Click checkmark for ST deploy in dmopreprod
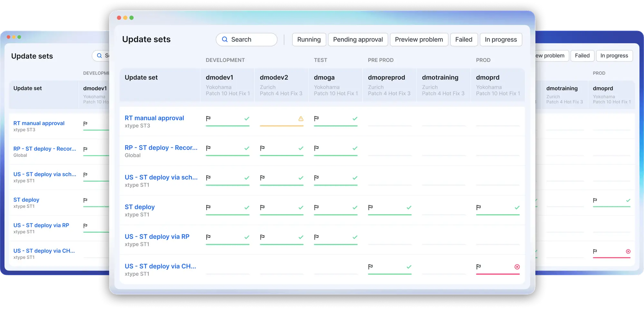 coord(409,208)
